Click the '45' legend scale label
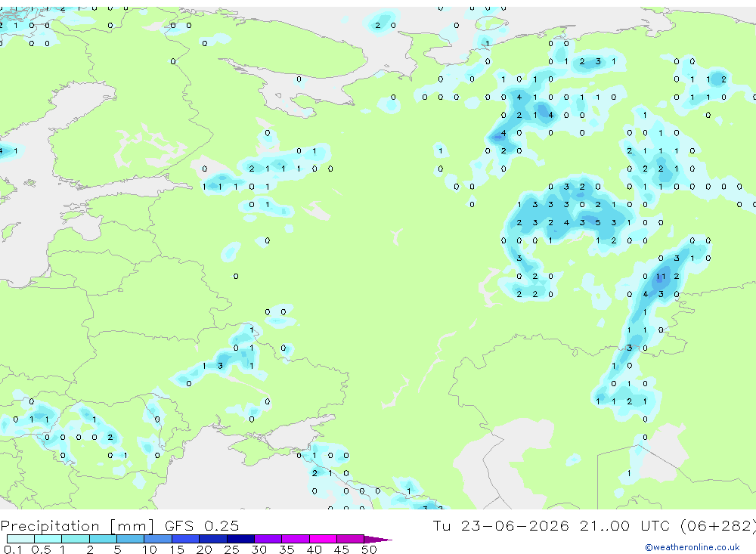 click(342, 549)
